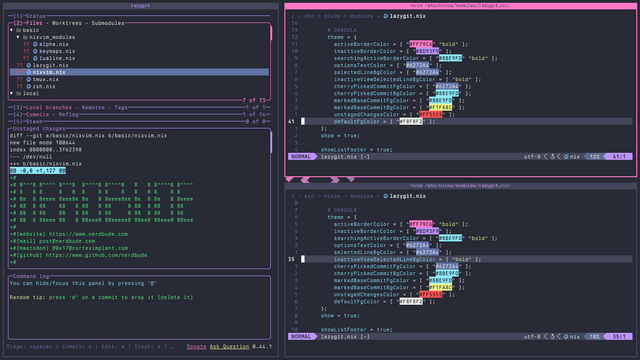Click the #BD93F9 swatch in the top nvim pane

[427, 51]
